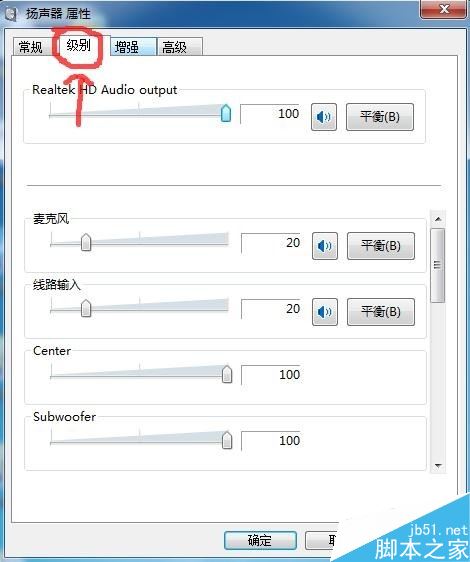This screenshot has height=562, width=470.
Task: Click the scrollbar down arrow in levels list
Action: [438, 466]
